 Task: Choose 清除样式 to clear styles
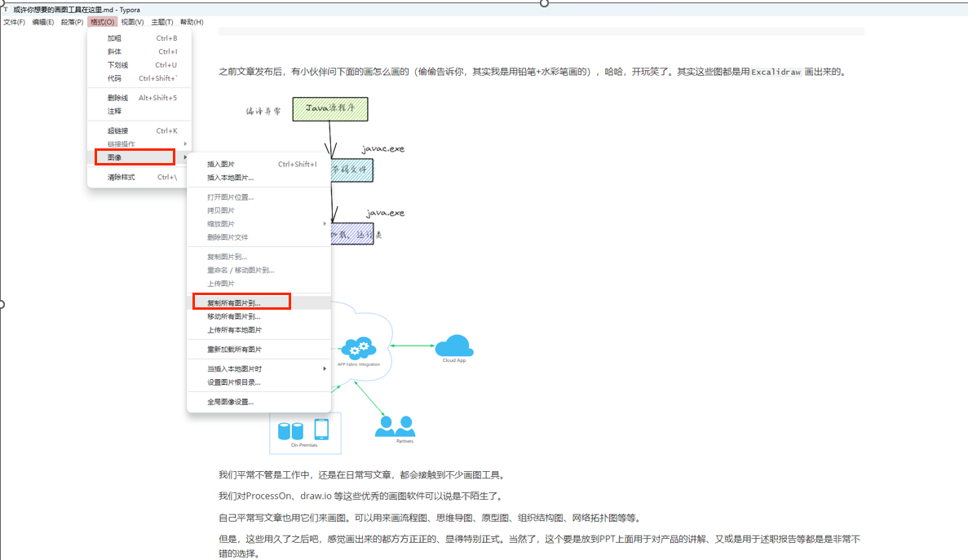(139, 177)
